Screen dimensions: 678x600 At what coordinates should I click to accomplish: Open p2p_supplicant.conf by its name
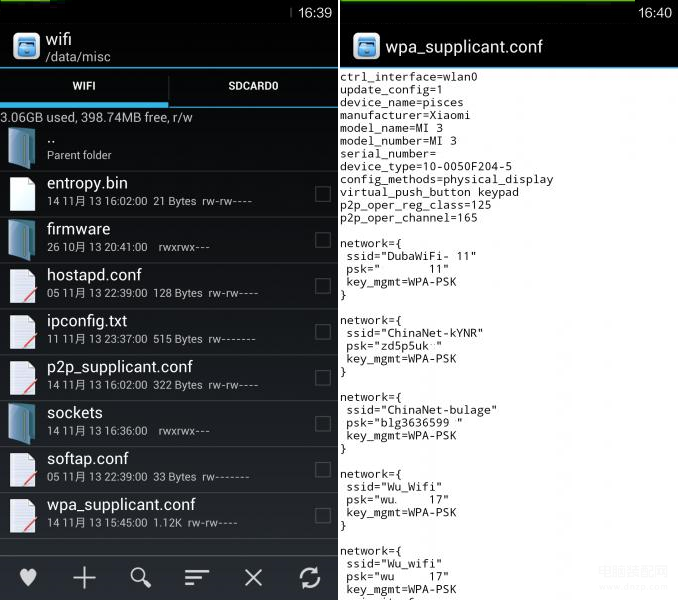pos(120,367)
